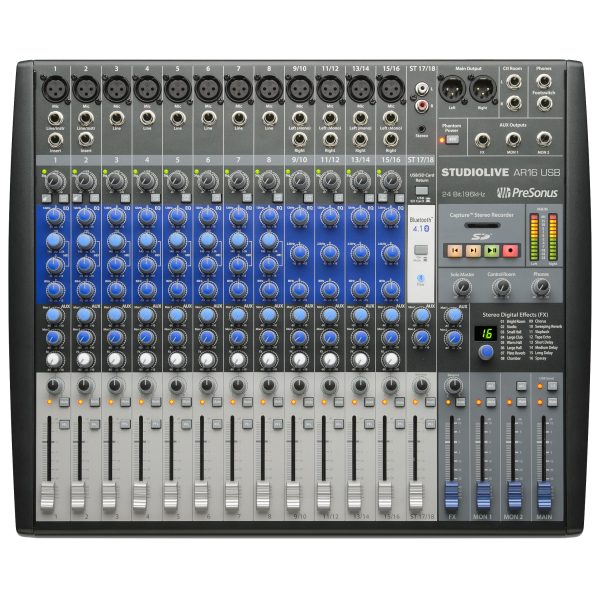The width and height of the screenshot is (600, 600).
Task: Mute channel 4
Action: [x=155, y=402]
